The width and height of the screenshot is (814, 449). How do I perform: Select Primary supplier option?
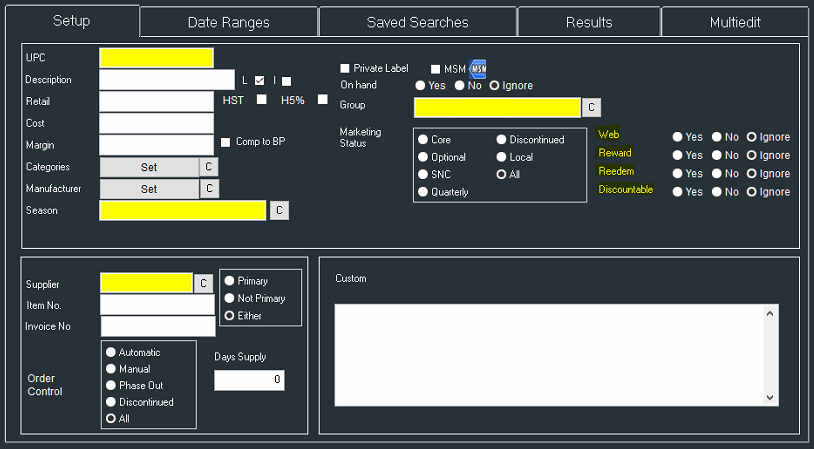tap(229, 281)
